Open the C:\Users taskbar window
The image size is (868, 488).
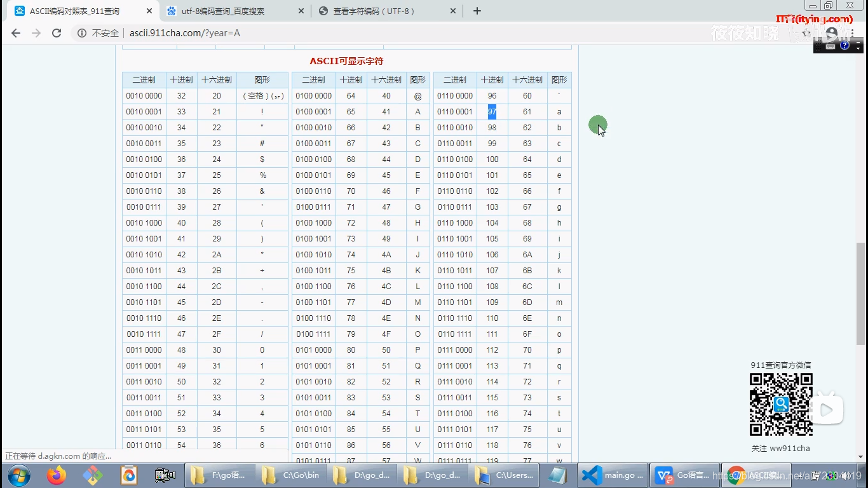504,475
